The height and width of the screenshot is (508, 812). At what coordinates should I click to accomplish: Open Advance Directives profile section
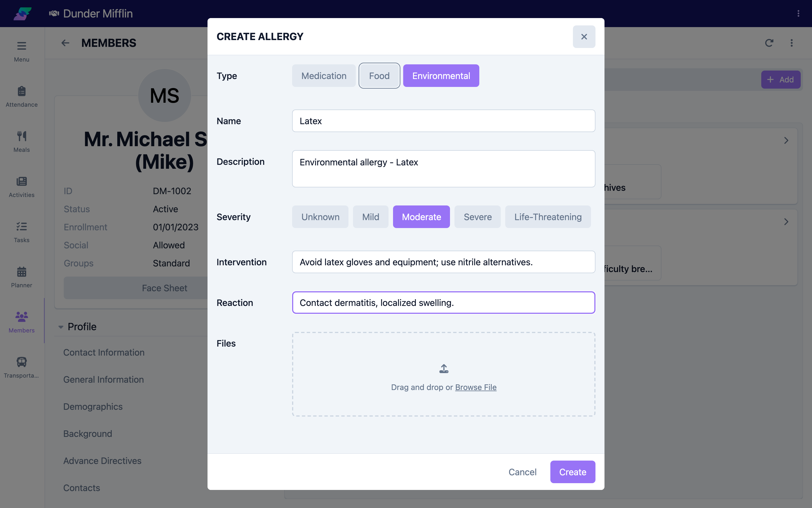(102, 461)
